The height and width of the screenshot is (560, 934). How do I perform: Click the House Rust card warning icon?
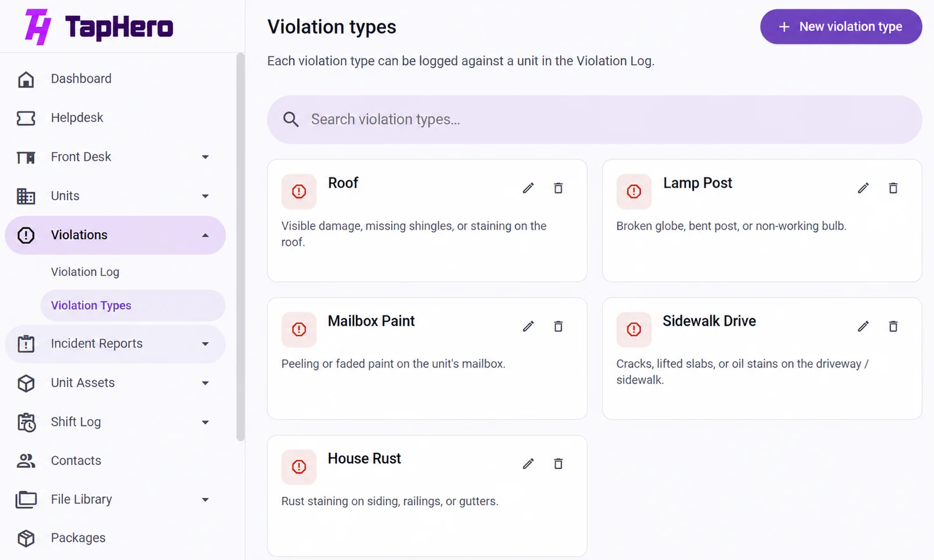299,467
